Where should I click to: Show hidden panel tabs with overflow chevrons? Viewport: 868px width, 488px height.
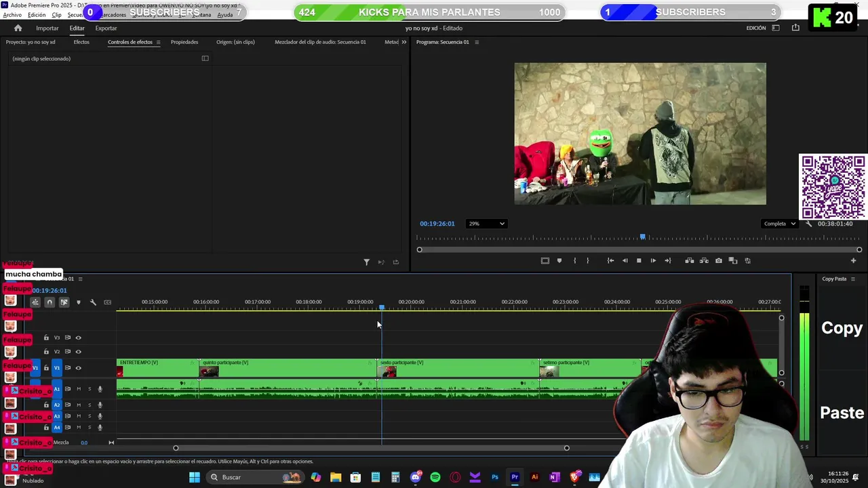coord(404,42)
